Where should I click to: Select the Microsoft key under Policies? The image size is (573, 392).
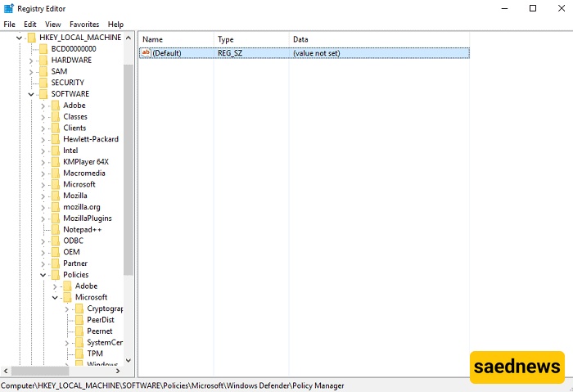pos(92,297)
